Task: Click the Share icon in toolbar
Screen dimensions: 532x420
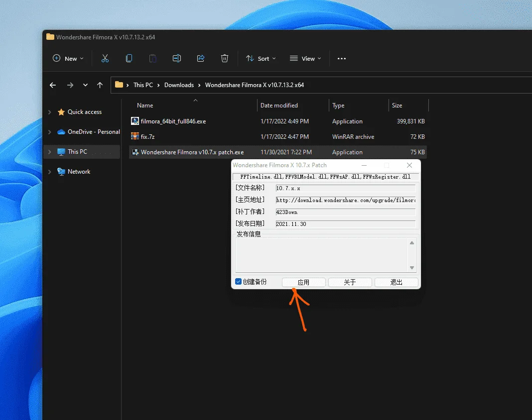Action: (x=201, y=58)
